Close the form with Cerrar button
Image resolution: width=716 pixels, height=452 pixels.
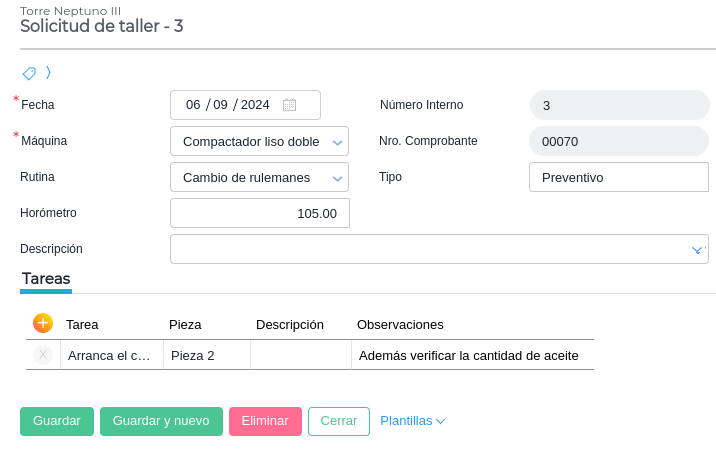click(339, 421)
